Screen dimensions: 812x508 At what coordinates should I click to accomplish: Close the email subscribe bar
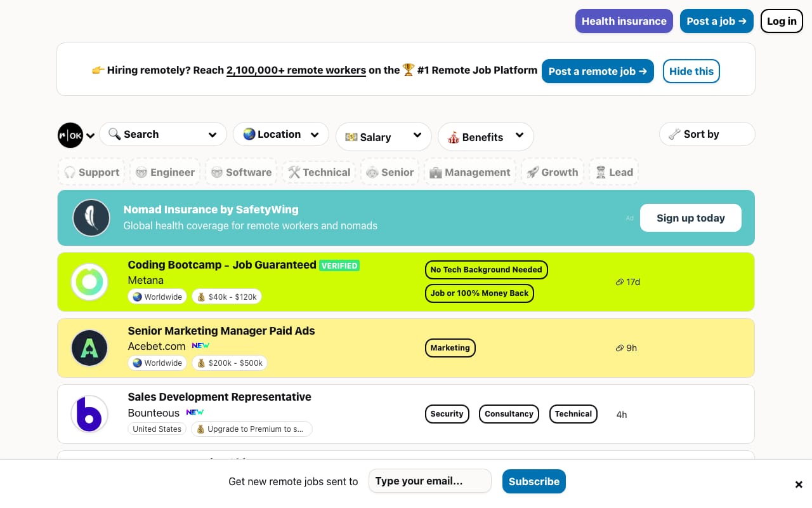[x=799, y=485]
